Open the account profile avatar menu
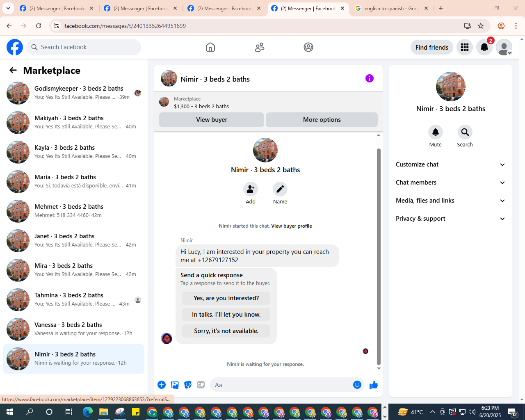This screenshot has width=525, height=420. (504, 47)
